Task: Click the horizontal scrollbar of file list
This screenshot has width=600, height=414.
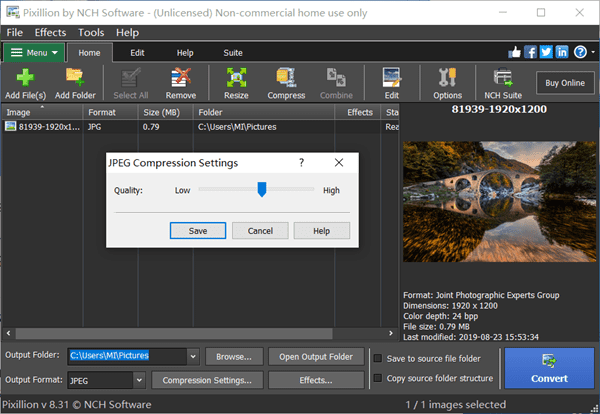Action: (174, 333)
